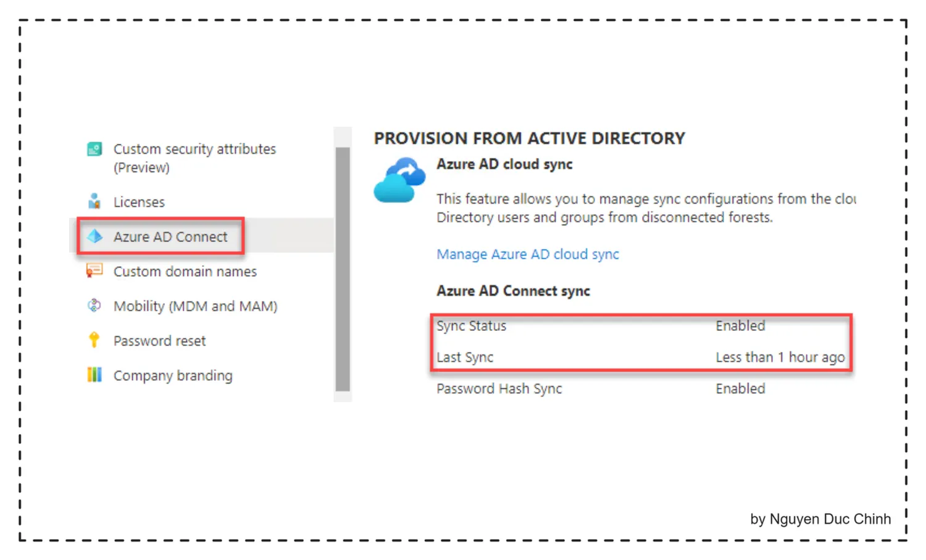Follow the Manage Azure AD cloud sync link
The height and width of the screenshot is (560, 926).
528,254
